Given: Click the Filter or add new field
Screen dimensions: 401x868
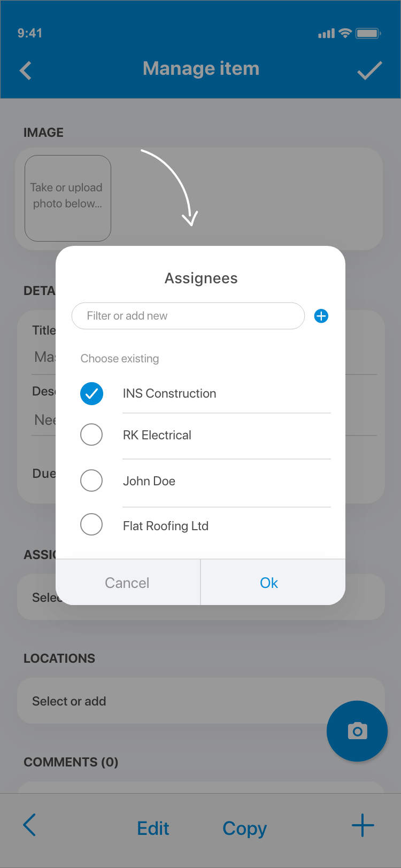Looking at the screenshot, I should pos(188,316).
